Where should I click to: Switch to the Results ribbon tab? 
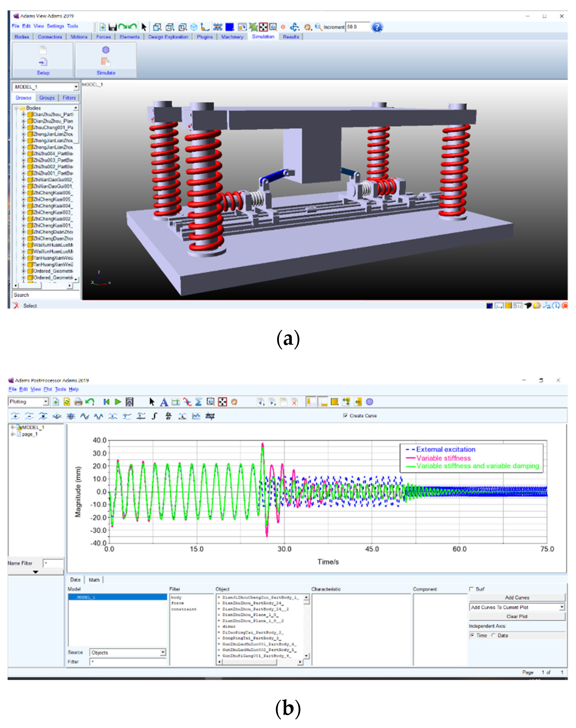click(x=291, y=37)
